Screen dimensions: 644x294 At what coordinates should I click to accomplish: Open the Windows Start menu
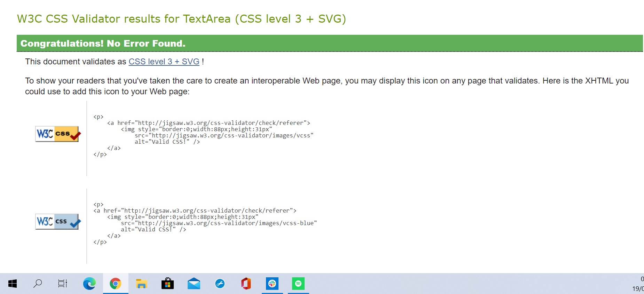13,284
